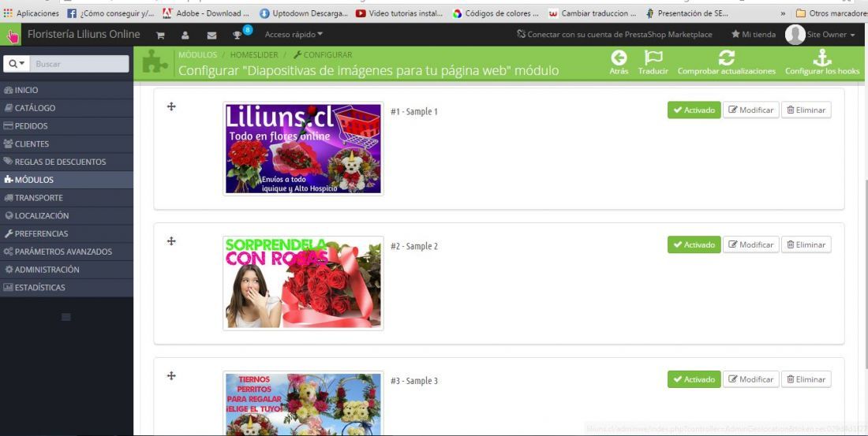Image resolution: width=868 pixels, height=436 pixels.
Task: Open the customers person icon
Action: [x=185, y=35]
